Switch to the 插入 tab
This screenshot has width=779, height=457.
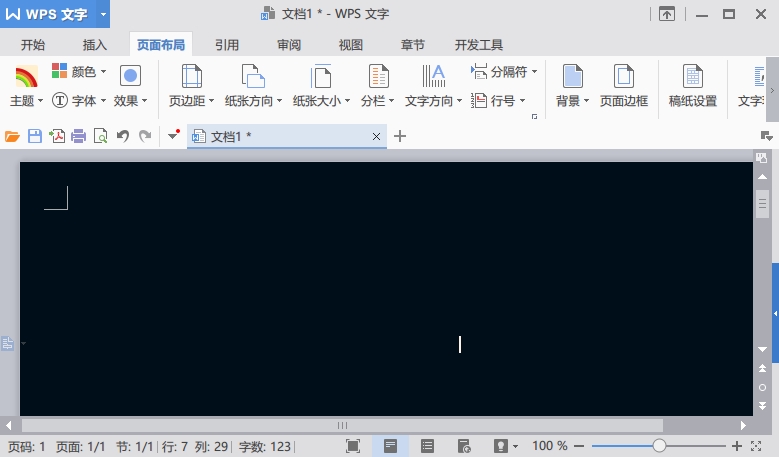(94, 45)
